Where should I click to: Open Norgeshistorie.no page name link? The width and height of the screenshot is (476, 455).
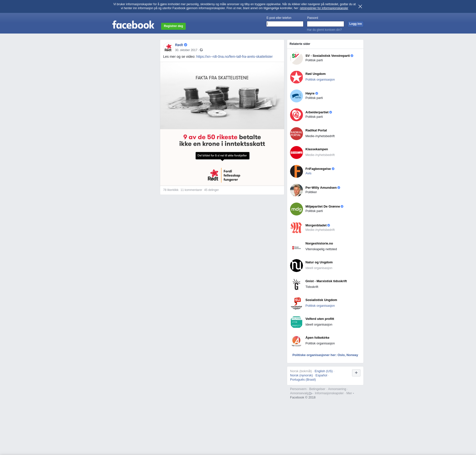(319, 243)
